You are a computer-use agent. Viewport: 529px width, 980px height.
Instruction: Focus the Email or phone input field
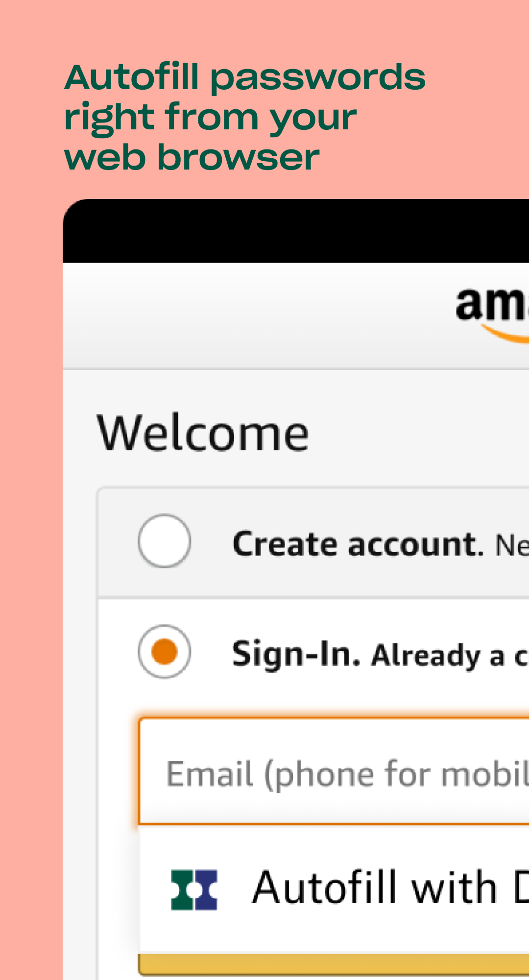tap(343, 772)
